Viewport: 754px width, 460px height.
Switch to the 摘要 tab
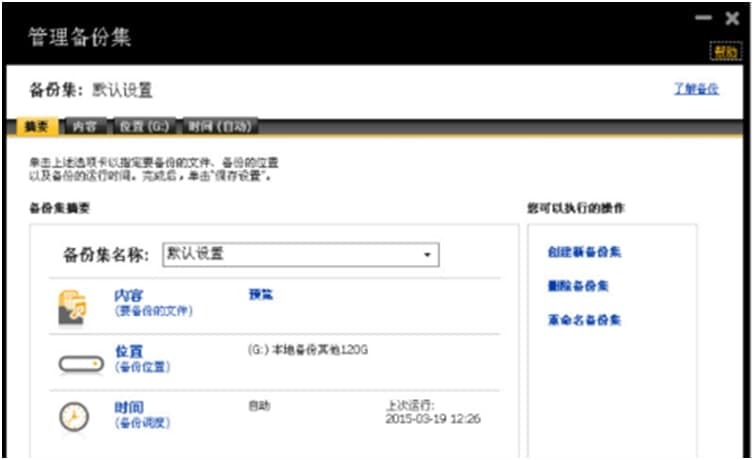(x=37, y=127)
